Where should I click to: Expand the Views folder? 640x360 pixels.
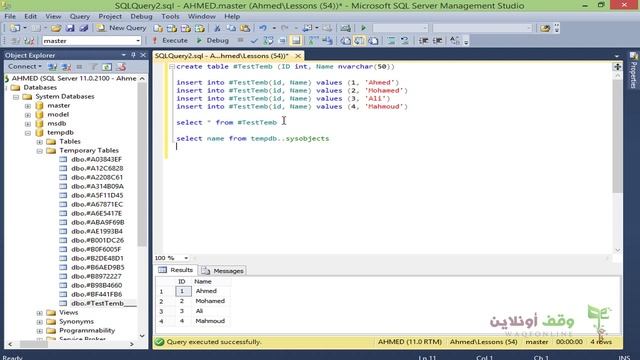point(40,313)
